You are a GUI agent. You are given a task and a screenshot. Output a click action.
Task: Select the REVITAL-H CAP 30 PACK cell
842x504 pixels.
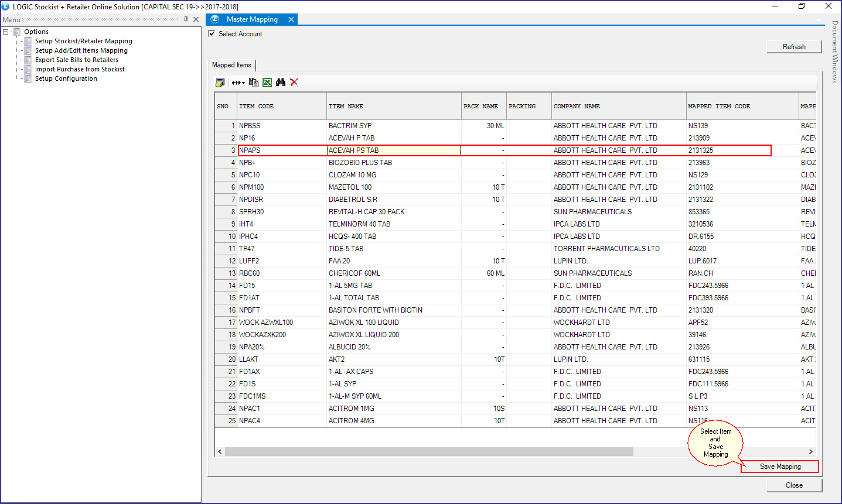[x=394, y=212]
